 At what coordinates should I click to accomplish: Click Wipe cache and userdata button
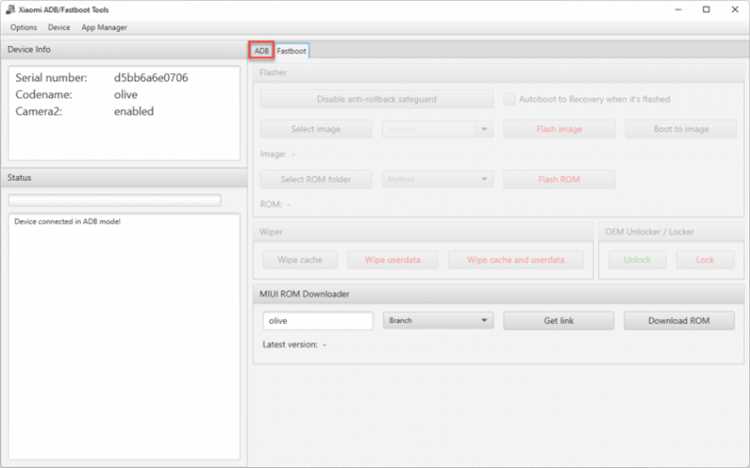516,260
